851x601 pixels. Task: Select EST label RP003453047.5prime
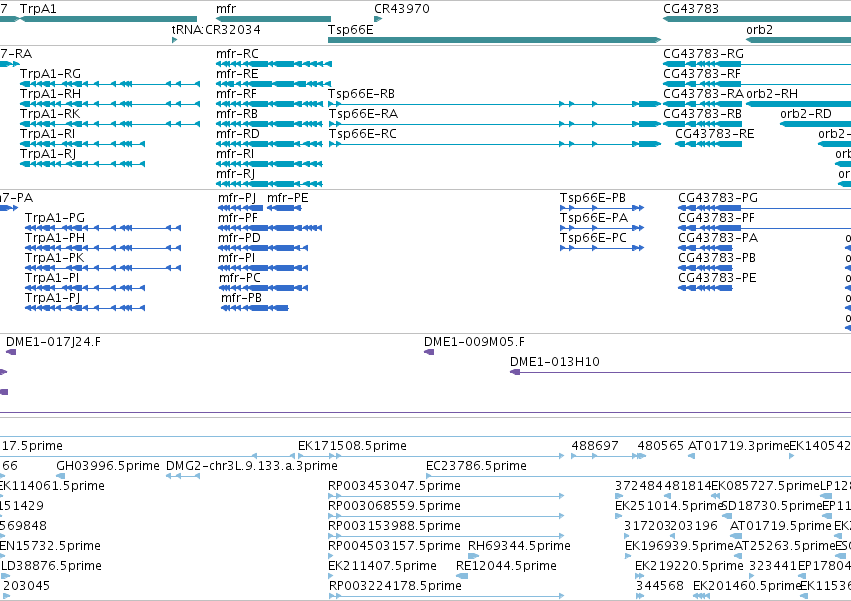[395, 486]
